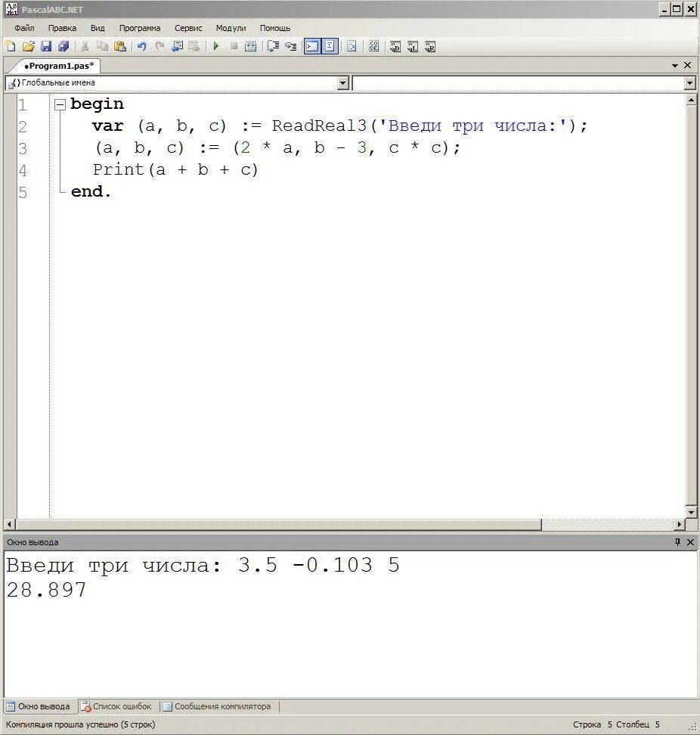Switch to the Окно вывода bottom tab
This screenshot has height=735, width=700.
[39, 706]
